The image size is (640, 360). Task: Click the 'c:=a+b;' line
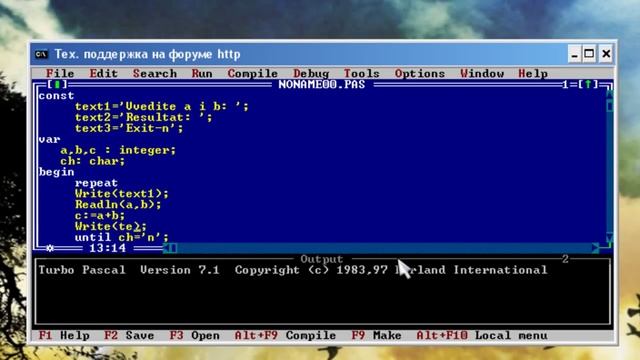[100, 215]
